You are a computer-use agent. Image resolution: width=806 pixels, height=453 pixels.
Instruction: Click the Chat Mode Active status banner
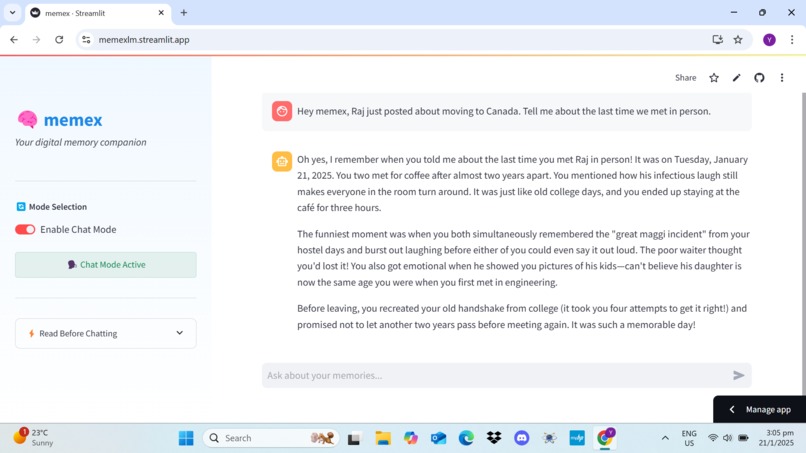click(105, 265)
